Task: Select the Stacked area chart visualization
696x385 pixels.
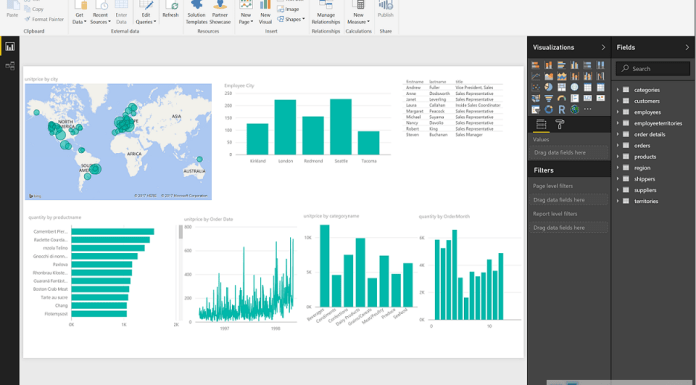Action: click(562, 76)
